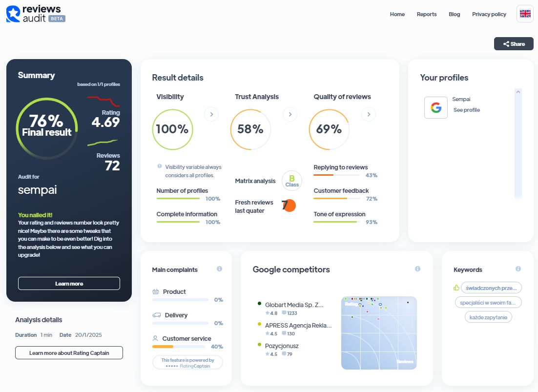Screen dimensions: 538x392
Task: Go to the Blog page
Action: pos(455,14)
